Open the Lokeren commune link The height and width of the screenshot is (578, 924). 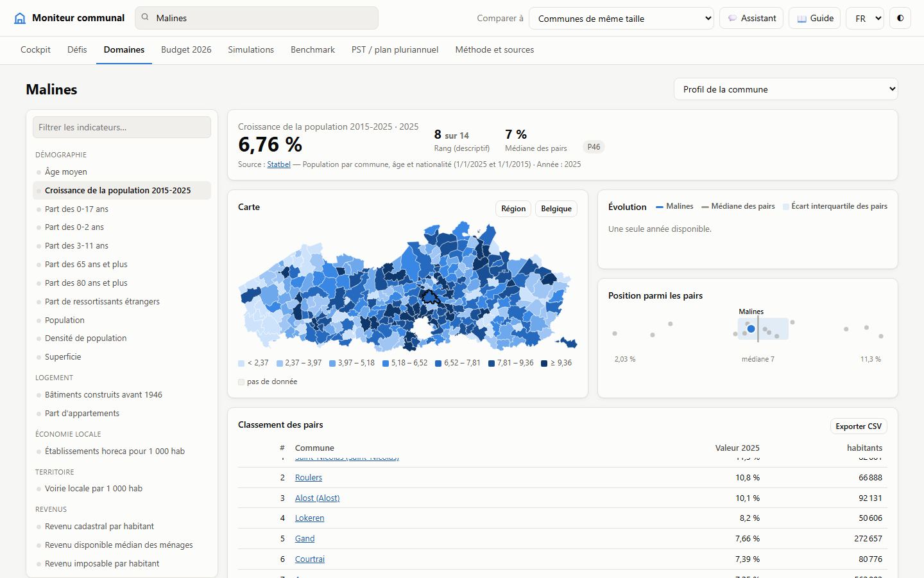[x=310, y=518]
